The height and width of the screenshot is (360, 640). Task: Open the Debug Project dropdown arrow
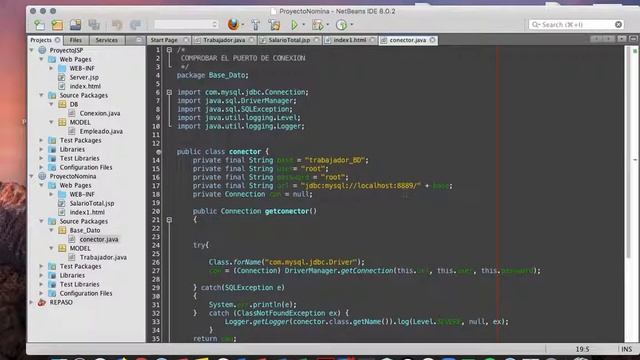tap(328, 25)
